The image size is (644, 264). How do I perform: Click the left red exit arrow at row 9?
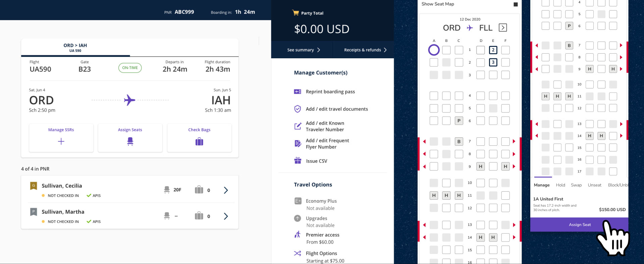tap(424, 167)
